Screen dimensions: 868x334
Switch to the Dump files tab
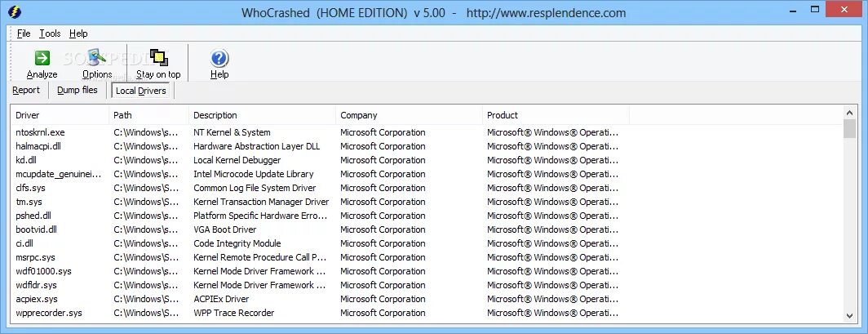pyautogui.click(x=77, y=90)
